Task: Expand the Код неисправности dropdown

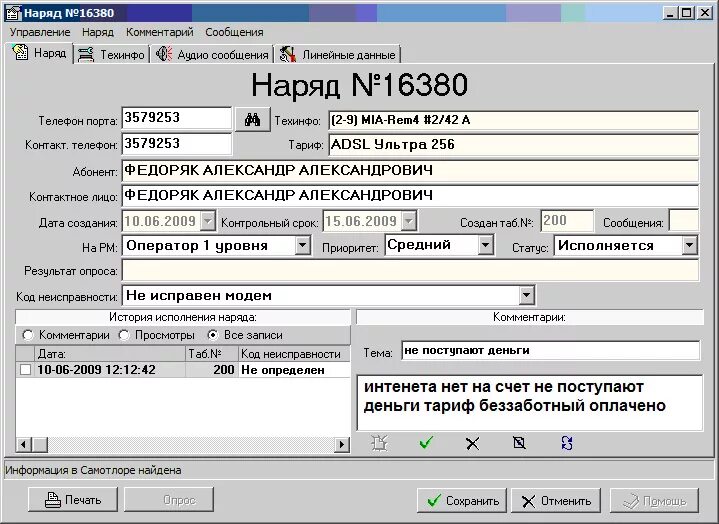Action: click(x=526, y=295)
